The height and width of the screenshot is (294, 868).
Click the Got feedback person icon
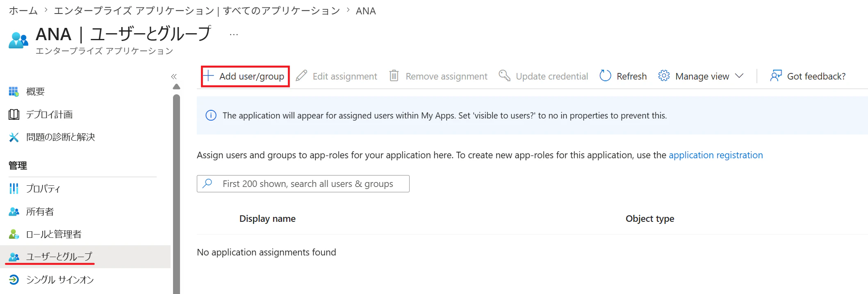pyautogui.click(x=776, y=76)
